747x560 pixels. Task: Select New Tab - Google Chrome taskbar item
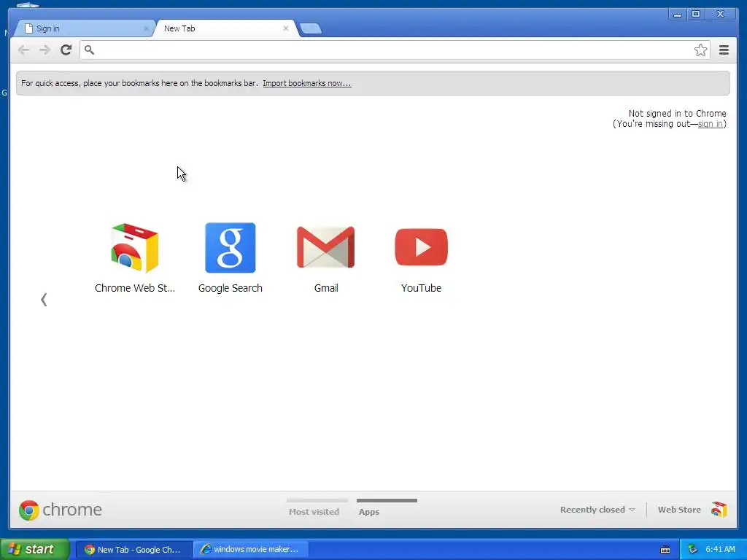tap(133, 549)
